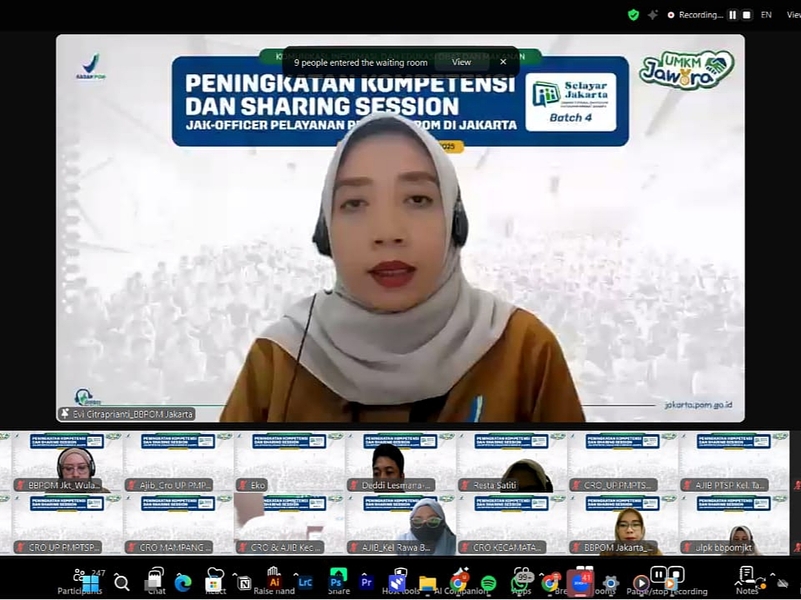Select the ulpk bbpomjkt participant thumbnail
This screenshot has width=801, height=600.
point(735,524)
